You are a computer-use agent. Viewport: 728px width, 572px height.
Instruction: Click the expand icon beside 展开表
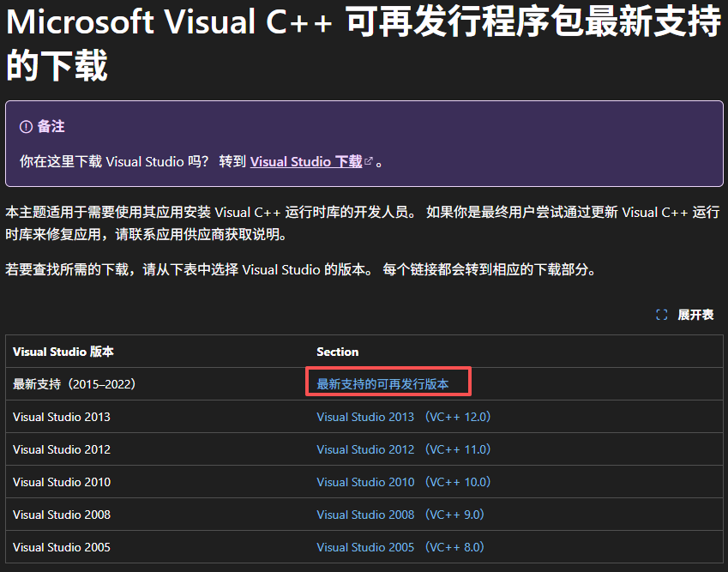click(x=662, y=315)
